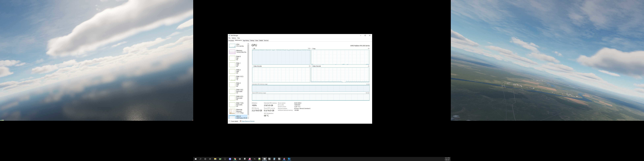
Task: Select Disk 4 HDD entry
Action: [238, 85]
